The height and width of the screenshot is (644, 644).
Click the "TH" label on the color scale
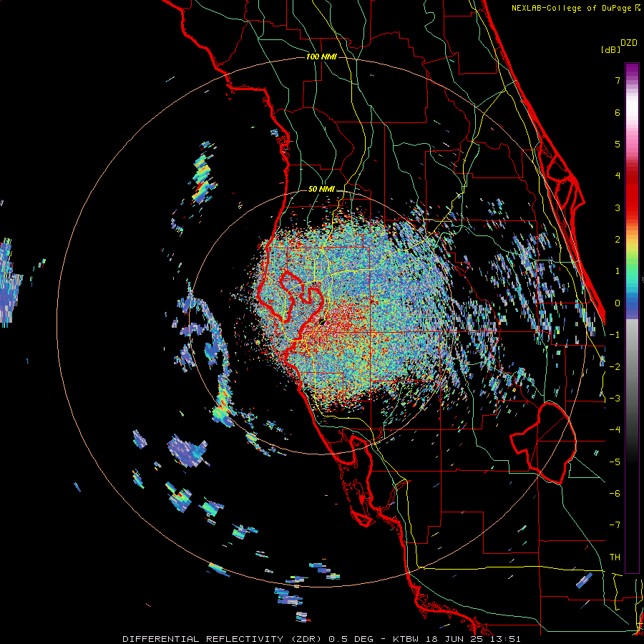click(615, 557)
